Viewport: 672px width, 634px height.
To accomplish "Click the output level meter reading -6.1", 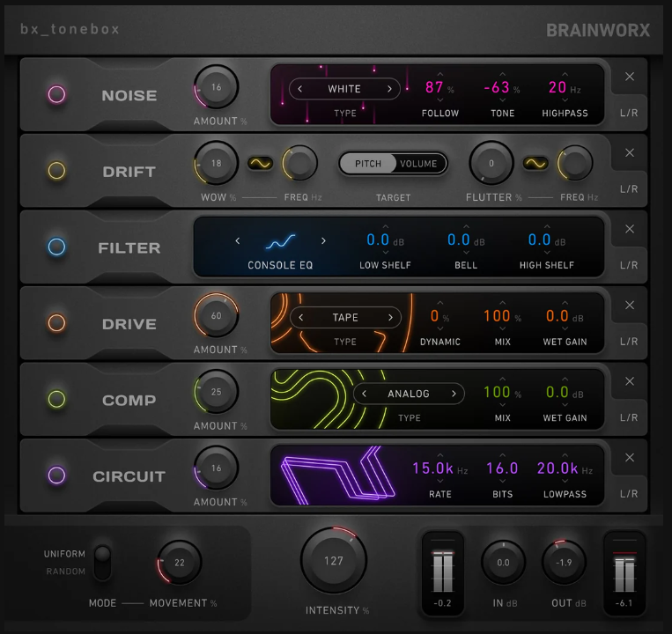I will (x=624, y=573).
